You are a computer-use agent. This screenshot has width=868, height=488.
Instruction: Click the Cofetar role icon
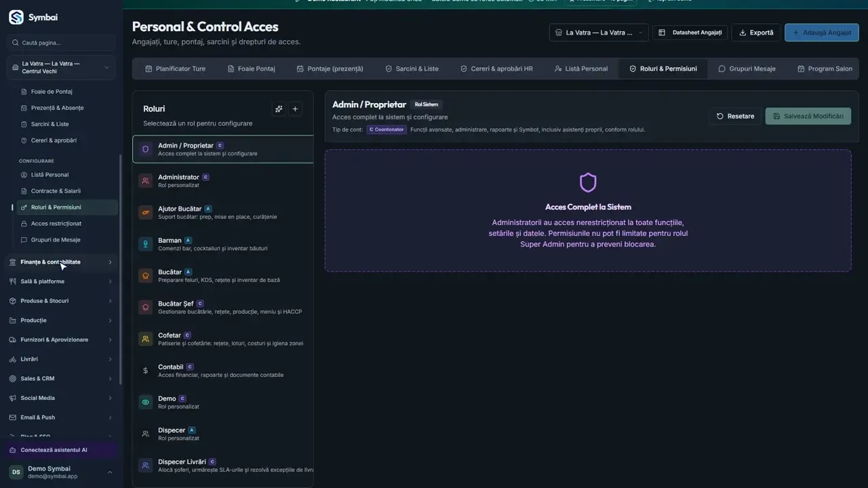click(145, 339)
